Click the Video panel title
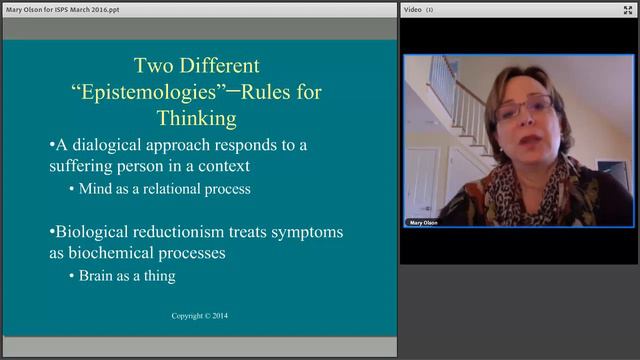The image size is (640, 360). [x=413, y=9]
